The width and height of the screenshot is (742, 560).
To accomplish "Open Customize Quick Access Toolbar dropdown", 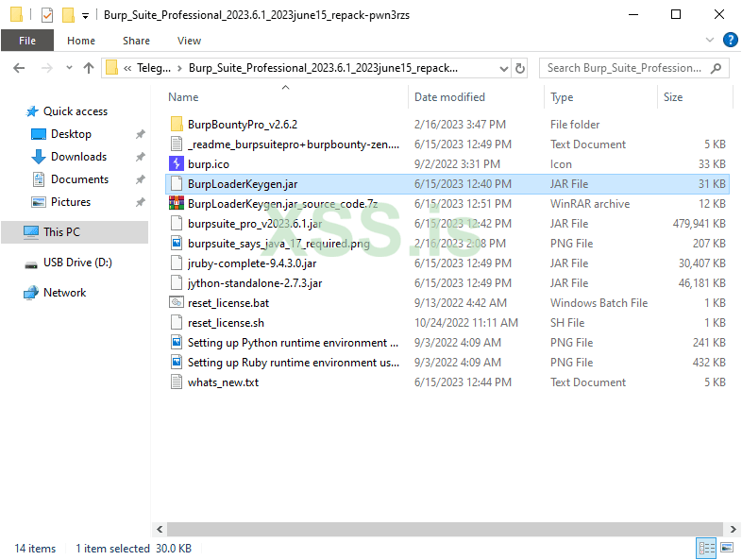I will 85,16.
